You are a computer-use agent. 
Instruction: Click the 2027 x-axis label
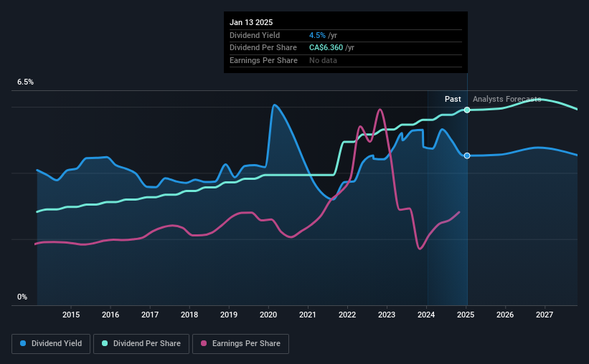point(545,315)
